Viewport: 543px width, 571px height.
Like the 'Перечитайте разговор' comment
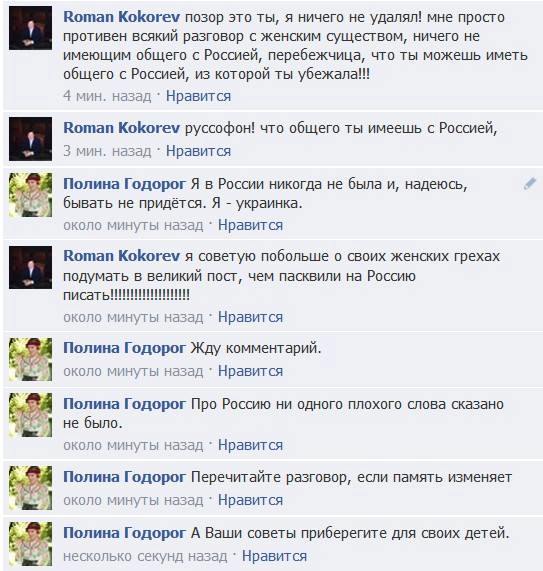tap(251, 500)
